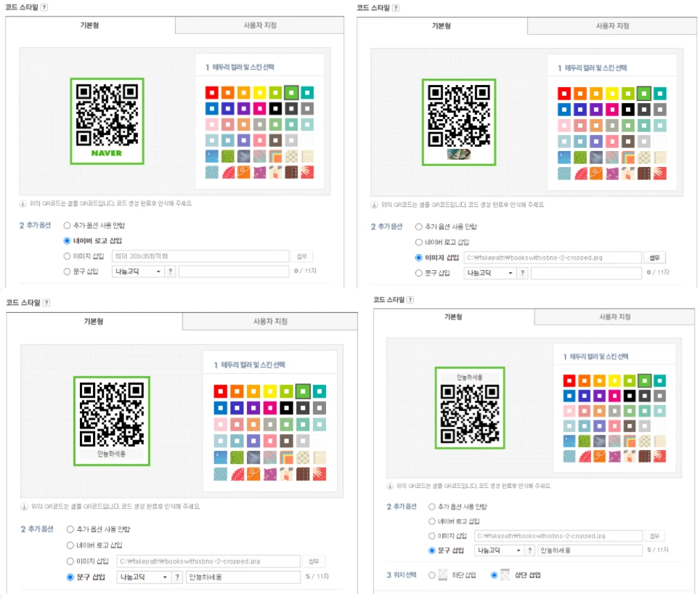Click QR code preview with NAVER logo
The image size is (700, 599).
click(107, 121)
